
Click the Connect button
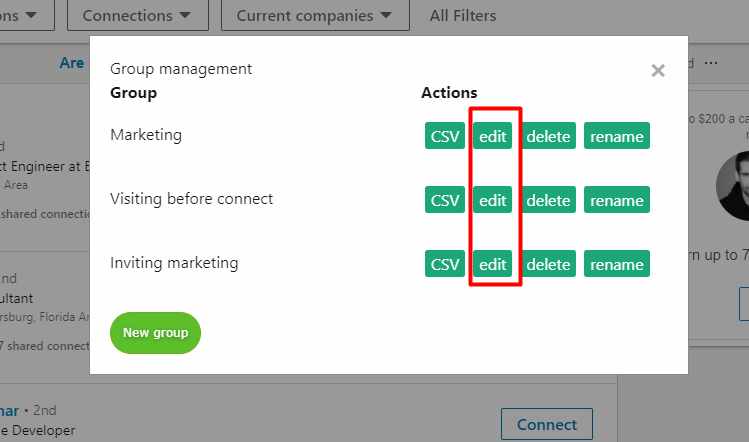547,424
